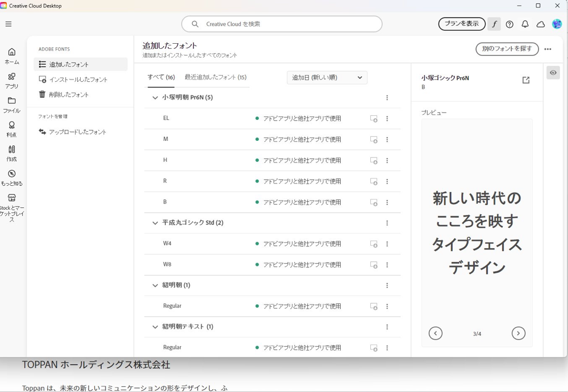Screen dimensions: 568x392
Task: Open more options for 小塚明朝 M row
Action: [x=387, y=140]
